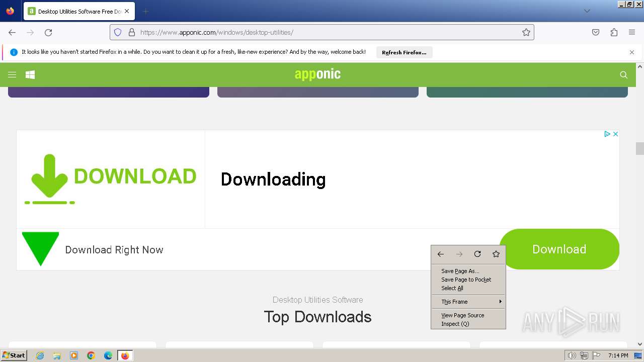
Task: Choose View Page Source
Action: tap(468, 315)
